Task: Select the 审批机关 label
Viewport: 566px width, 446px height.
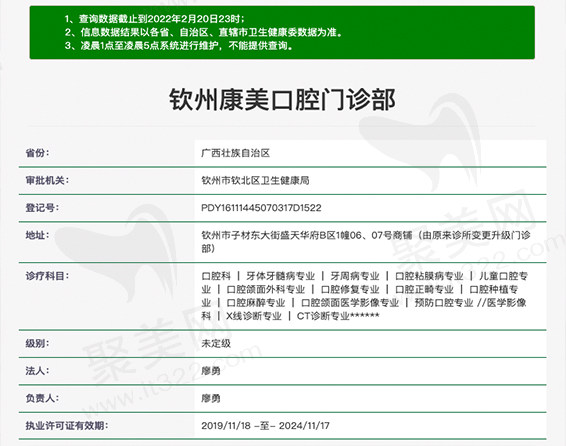Action: pyautogui.click(x=47, y=180)
